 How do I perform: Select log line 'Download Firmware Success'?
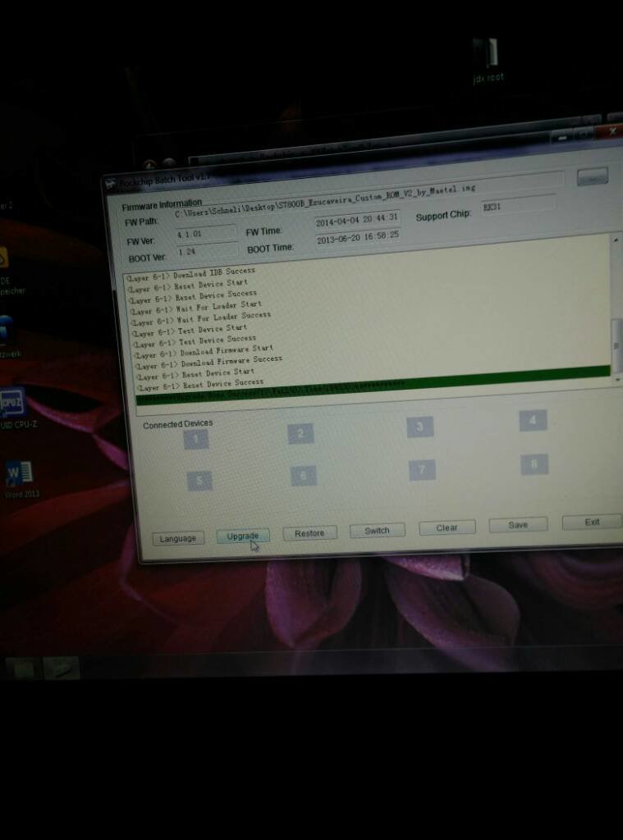208,363
